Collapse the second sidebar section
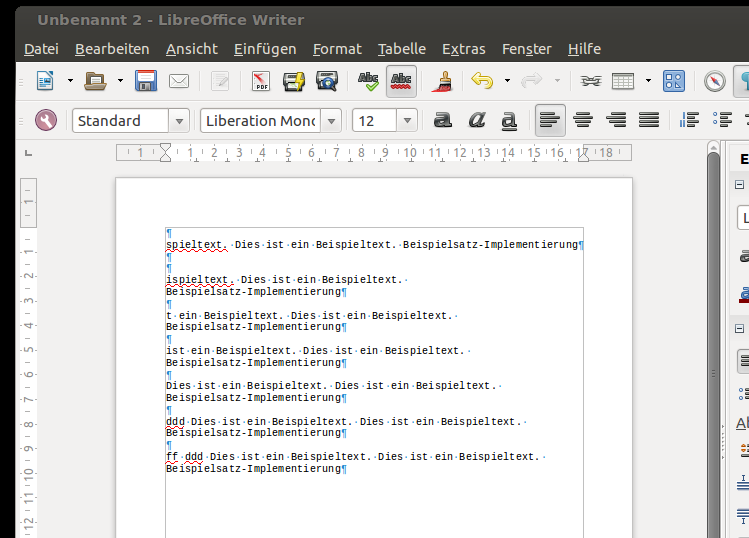The height and width of the screenshot is (538, 749). click(739, 329)
